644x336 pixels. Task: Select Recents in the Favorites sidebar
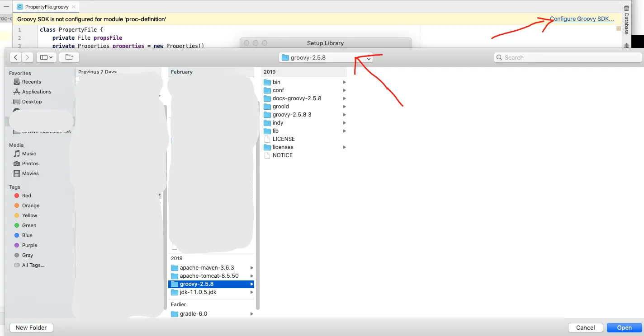[x=32, y=82]
